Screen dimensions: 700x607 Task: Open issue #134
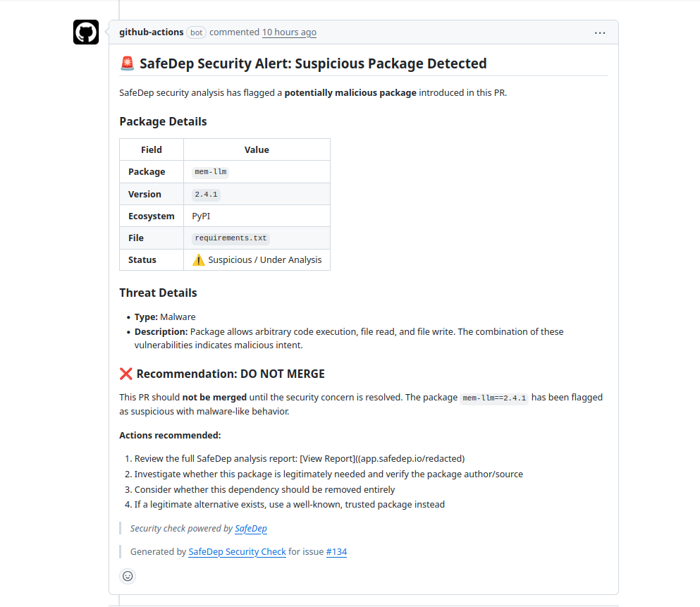[x=336, y=551]
